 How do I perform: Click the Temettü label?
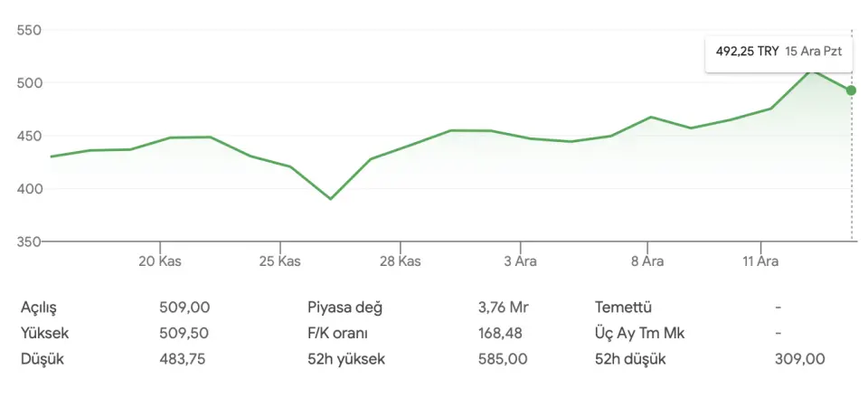point(623,308)
